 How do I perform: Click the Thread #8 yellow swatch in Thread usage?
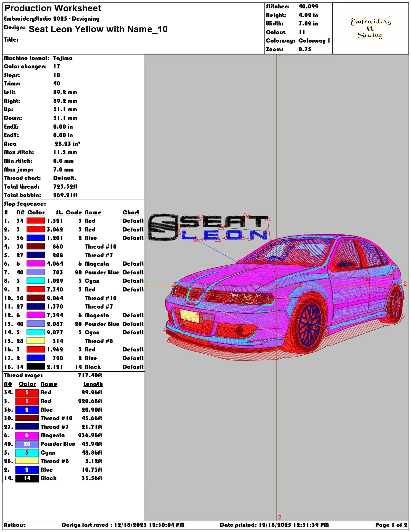tap(27, 461)
